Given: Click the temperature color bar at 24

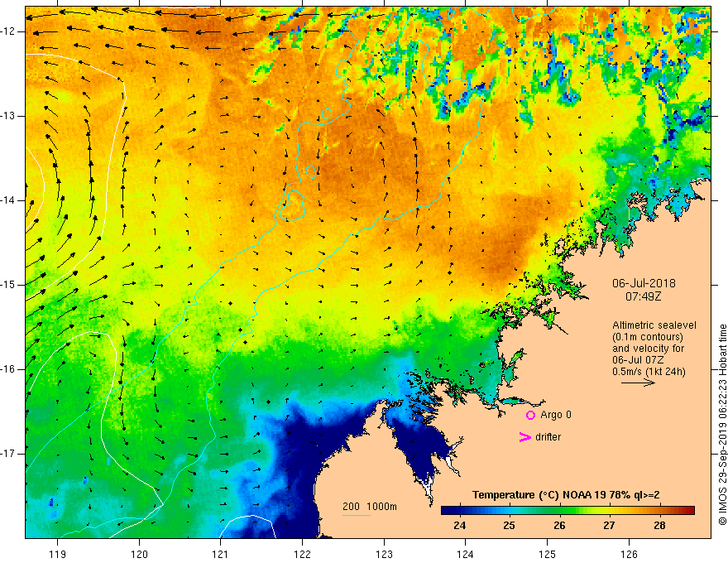Looking at the screenshot, I should tap(460, 511).
